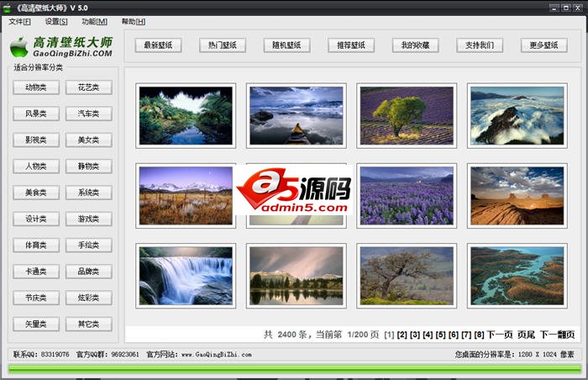Load 随机壁纸 random wallpapers

[x=287, y=45]
